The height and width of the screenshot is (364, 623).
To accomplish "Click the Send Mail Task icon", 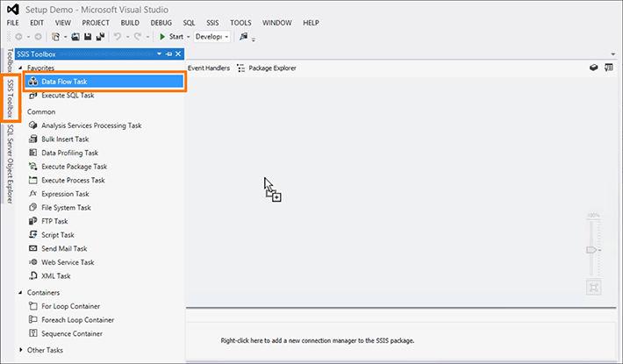I will click(x=33, y=248).
